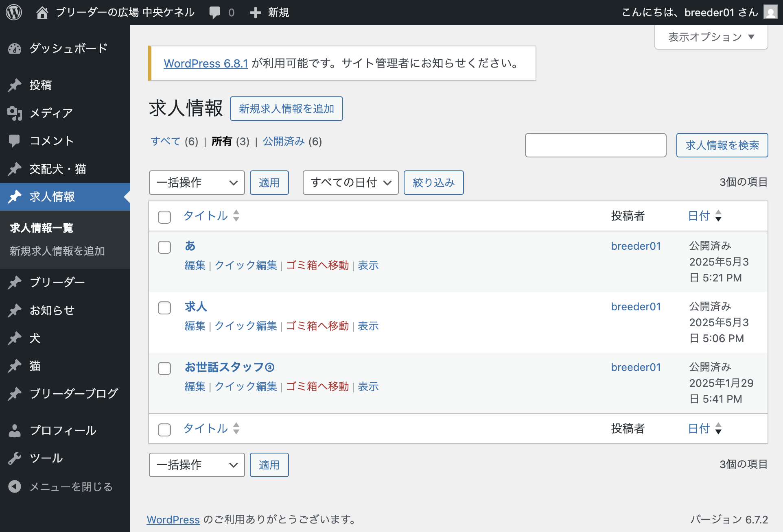
Task: Click クイック編集 for post 求人
Action: click(x=246, y=326)
